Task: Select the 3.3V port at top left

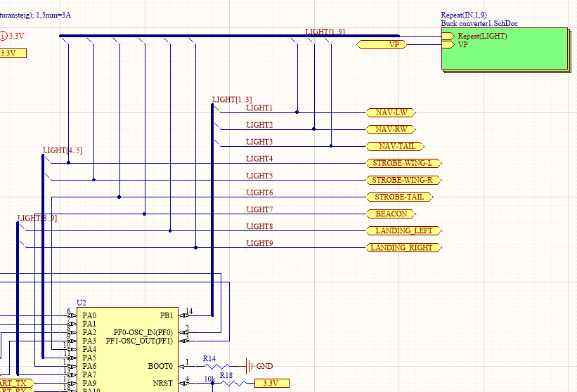Action: pyautogui.click(x=13, y=53)
